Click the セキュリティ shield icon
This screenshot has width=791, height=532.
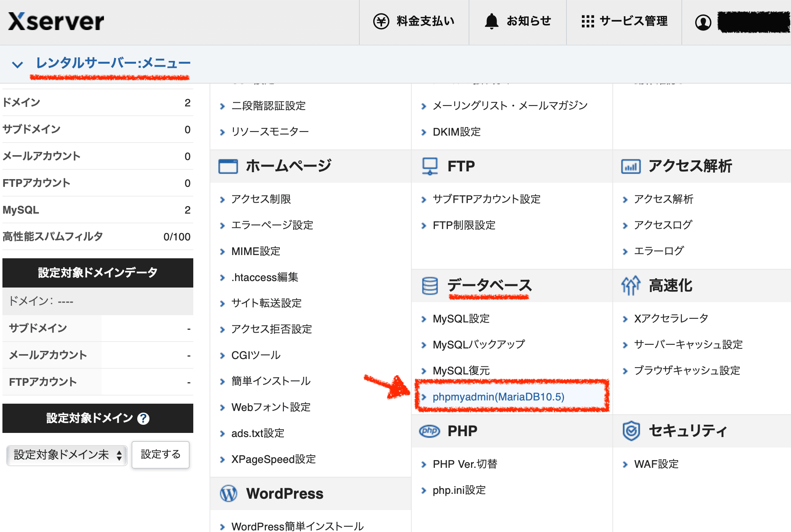click(x=630, y=431)
